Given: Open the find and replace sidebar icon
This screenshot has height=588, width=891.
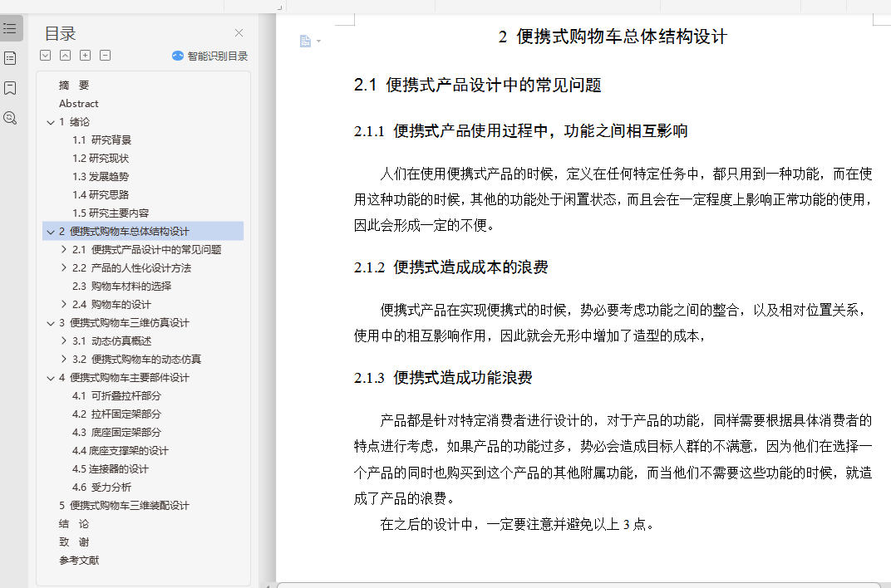Looking at the screenshot, I should pyautogui.click(x=10, y=118).
